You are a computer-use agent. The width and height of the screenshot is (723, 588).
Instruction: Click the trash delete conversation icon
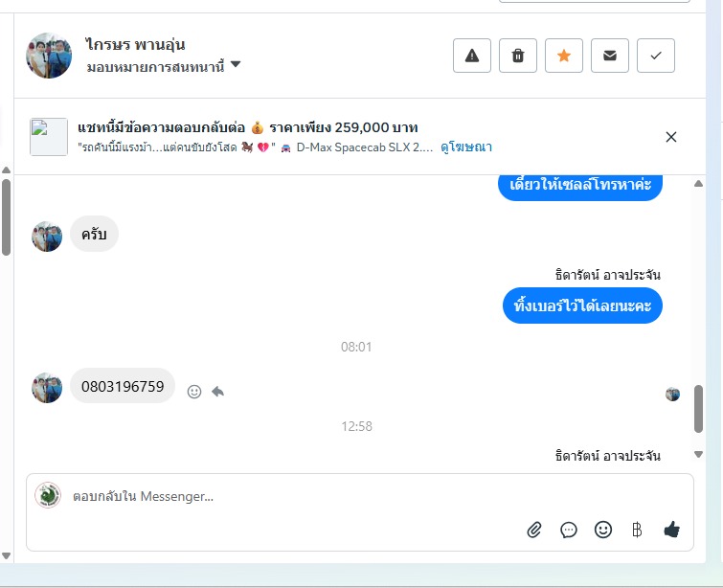(518, 56)
